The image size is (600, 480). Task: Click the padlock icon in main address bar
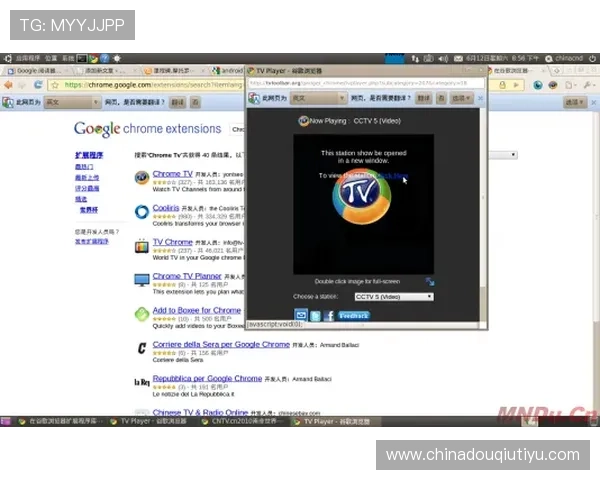[x=502, y=85]
